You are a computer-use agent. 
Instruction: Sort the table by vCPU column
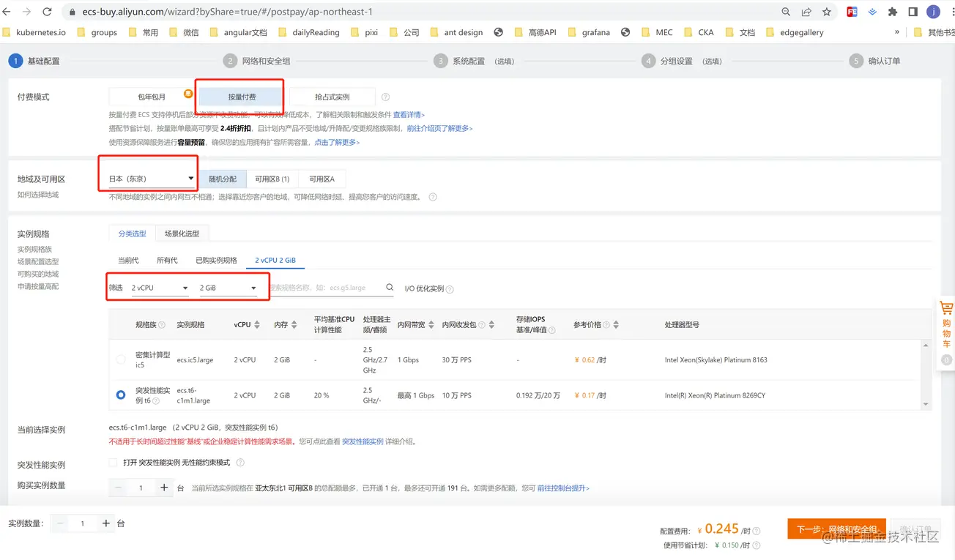click(257, 325)
